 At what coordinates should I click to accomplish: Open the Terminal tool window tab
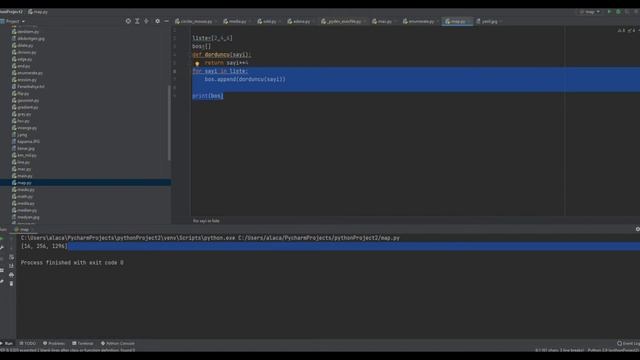point(83,343)
